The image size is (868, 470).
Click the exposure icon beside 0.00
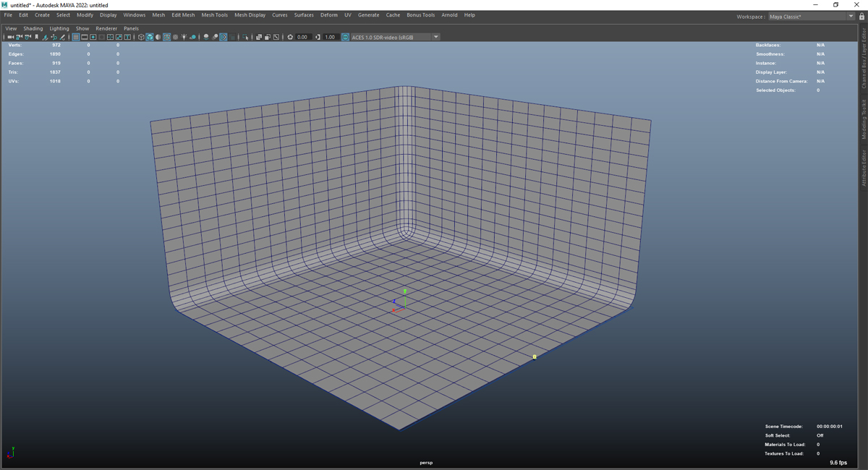pyautogui.click(x=290, y=37)
